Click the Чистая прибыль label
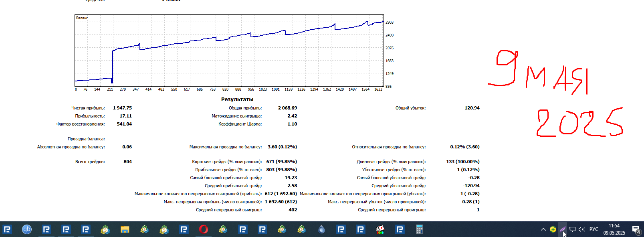644x237 pixels. coord(88,108)
